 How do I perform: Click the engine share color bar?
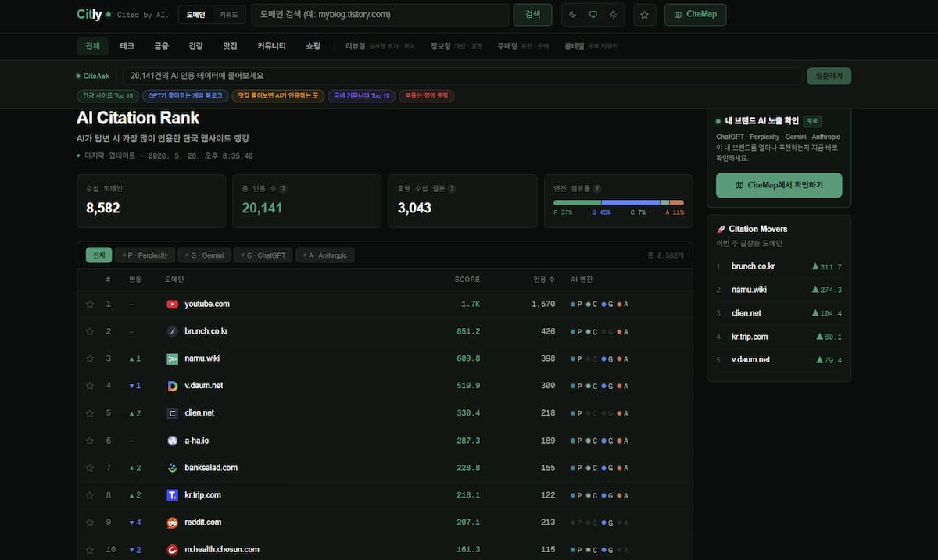tap(618, 202)
